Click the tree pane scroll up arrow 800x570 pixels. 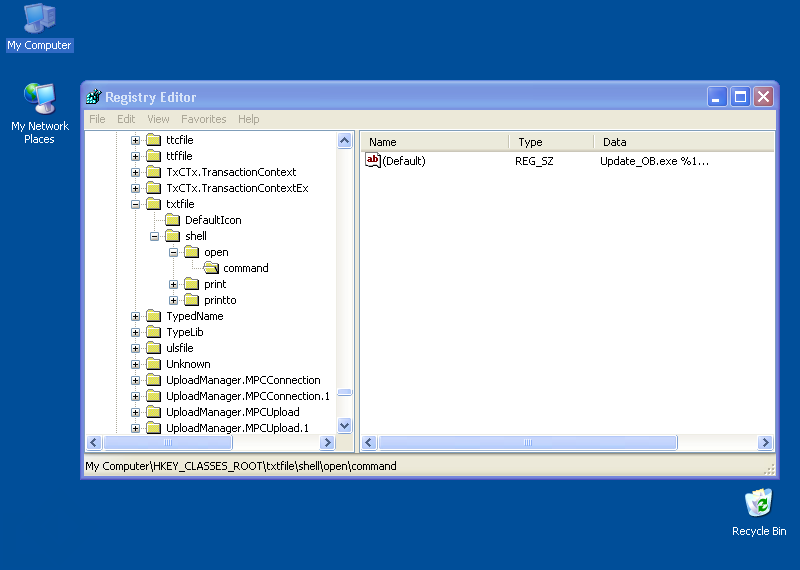click(345, 140)
